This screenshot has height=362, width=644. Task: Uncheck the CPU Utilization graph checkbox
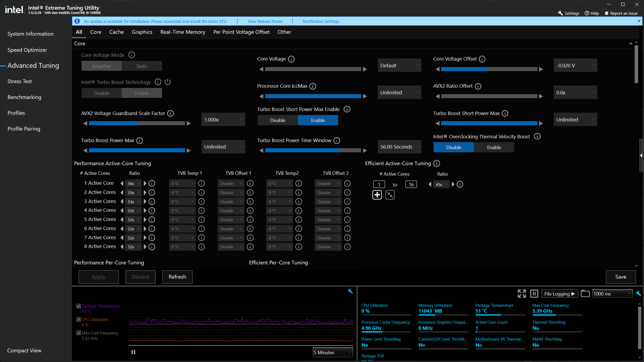pos(79,319)
